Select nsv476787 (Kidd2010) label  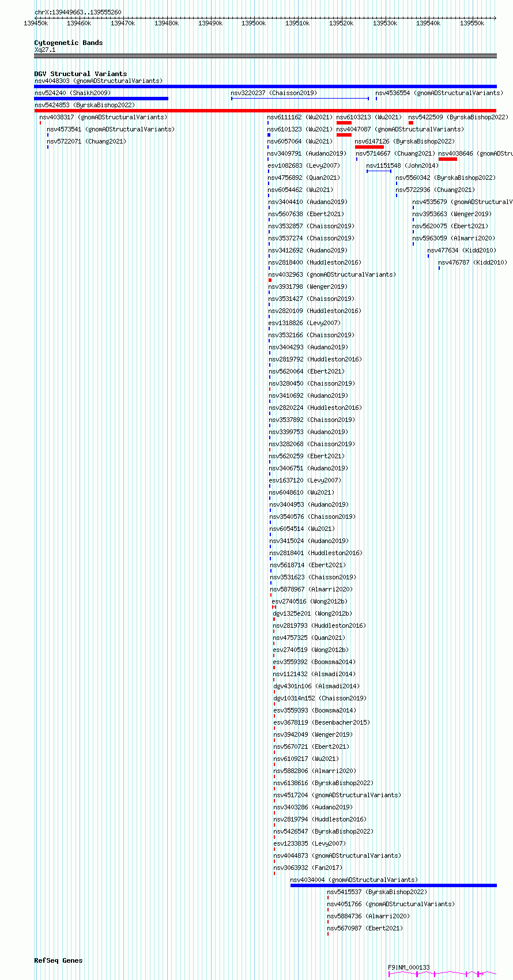click(473, 262)
